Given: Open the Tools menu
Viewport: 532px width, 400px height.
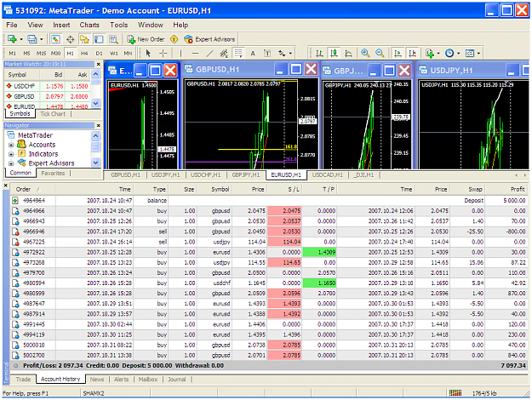Looking at the screenshot, I should coord(119,25).
